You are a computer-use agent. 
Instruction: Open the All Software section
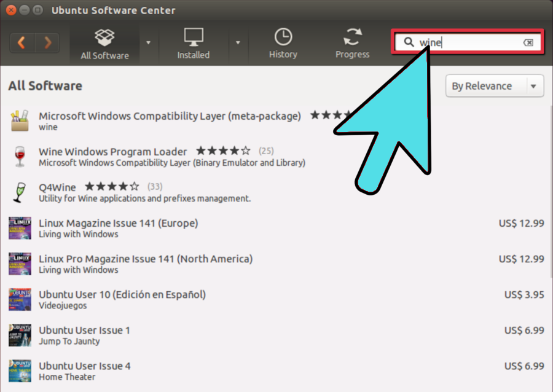[104, 44]
